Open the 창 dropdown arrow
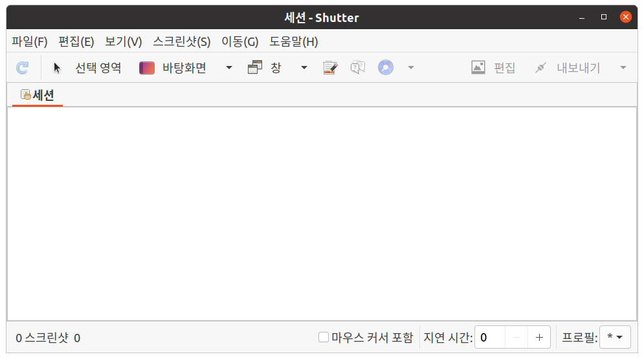 tap(304, 68)
